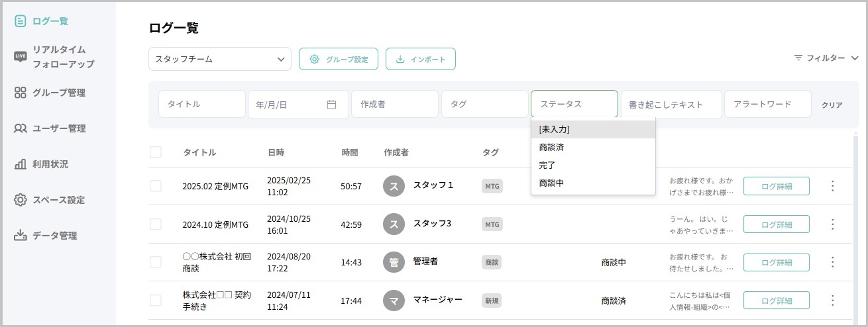Click the タイトル filter input field
This screenshot has width=868, height=327.
201,105
